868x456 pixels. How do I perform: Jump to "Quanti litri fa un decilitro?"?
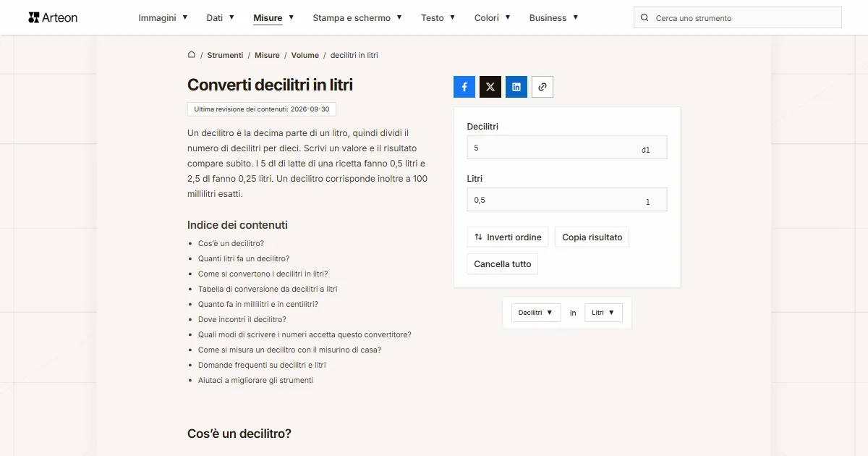pos(244,258)
